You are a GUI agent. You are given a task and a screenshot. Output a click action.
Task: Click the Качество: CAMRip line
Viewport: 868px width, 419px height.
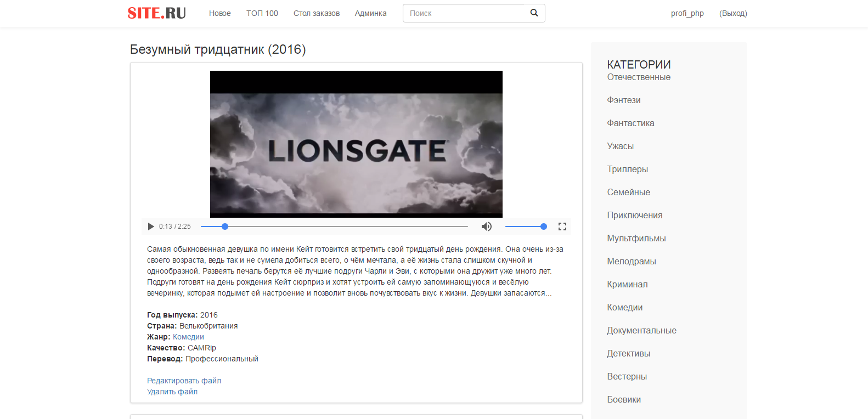[182, 348]
